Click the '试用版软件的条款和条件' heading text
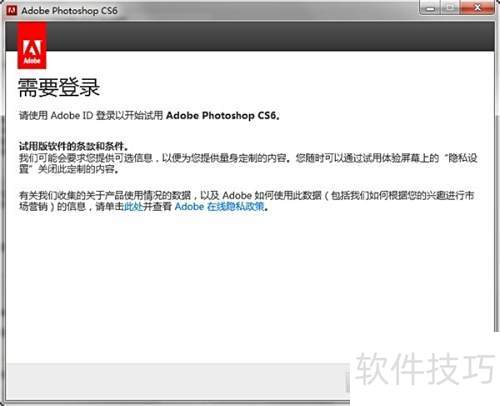This screenshot has width=500, height=406. pos(72,146)
